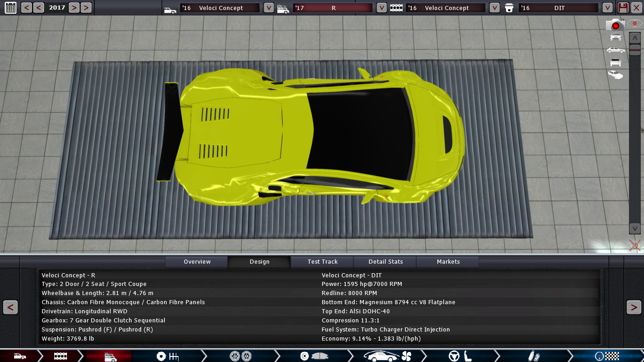Click the right-side vertical slider handle
Viewport: 644px width, 362px height.
tap(635, 51)
